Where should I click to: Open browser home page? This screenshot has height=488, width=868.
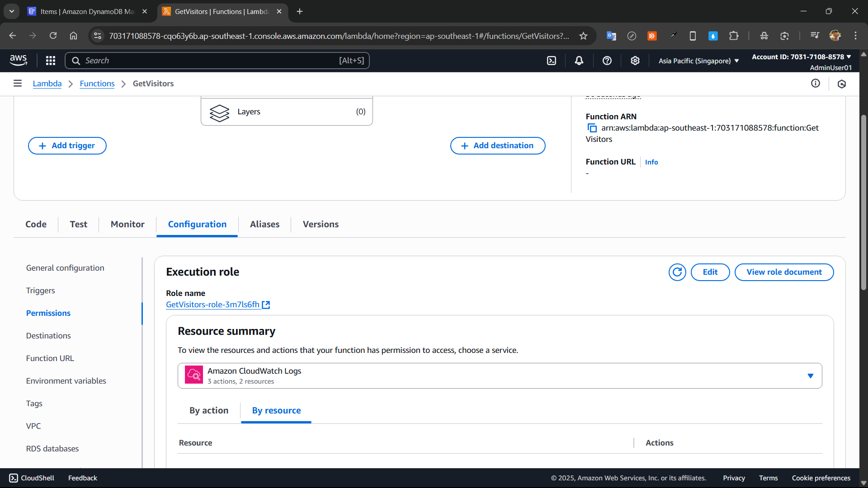[73, 36]
